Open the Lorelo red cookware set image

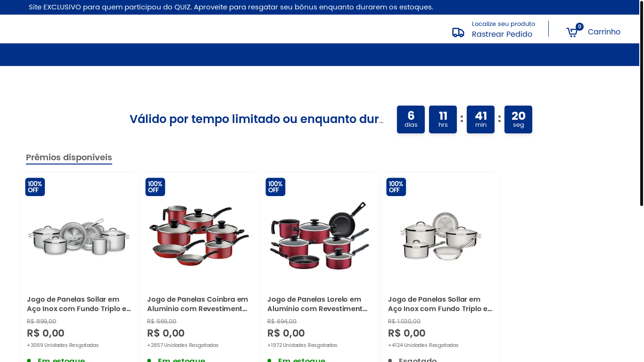319,236
